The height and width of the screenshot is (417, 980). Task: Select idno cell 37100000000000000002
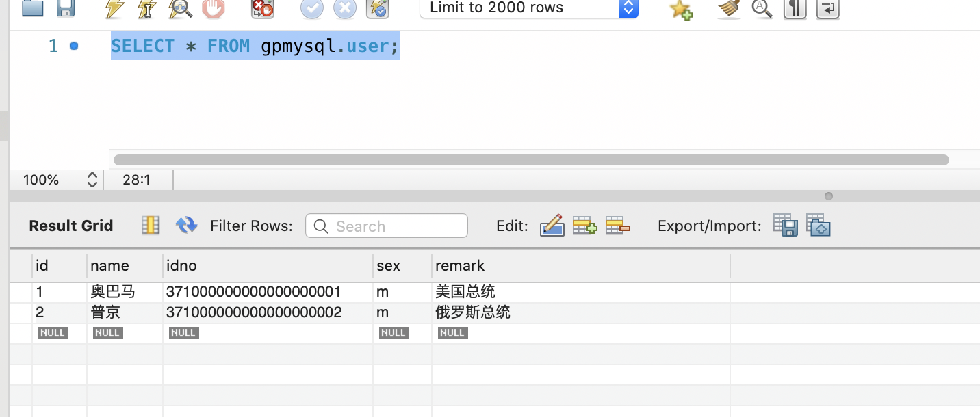click(268, 313)
